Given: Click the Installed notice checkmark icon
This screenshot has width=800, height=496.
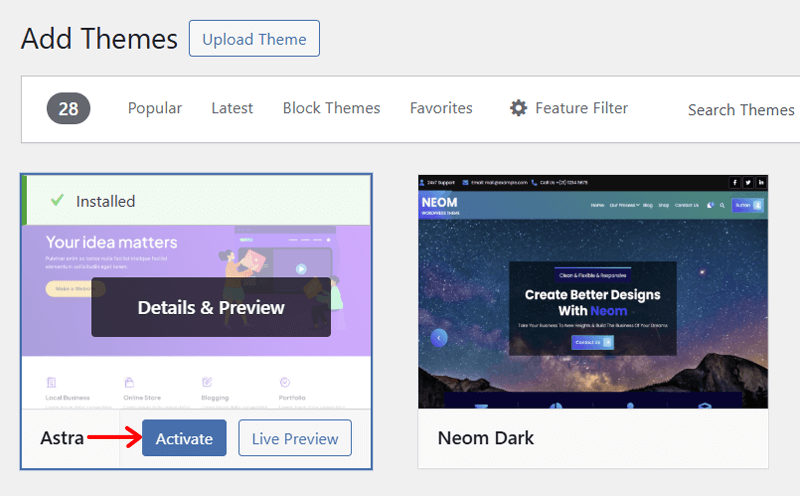Looking at the screenshot, I should point(57,200).
